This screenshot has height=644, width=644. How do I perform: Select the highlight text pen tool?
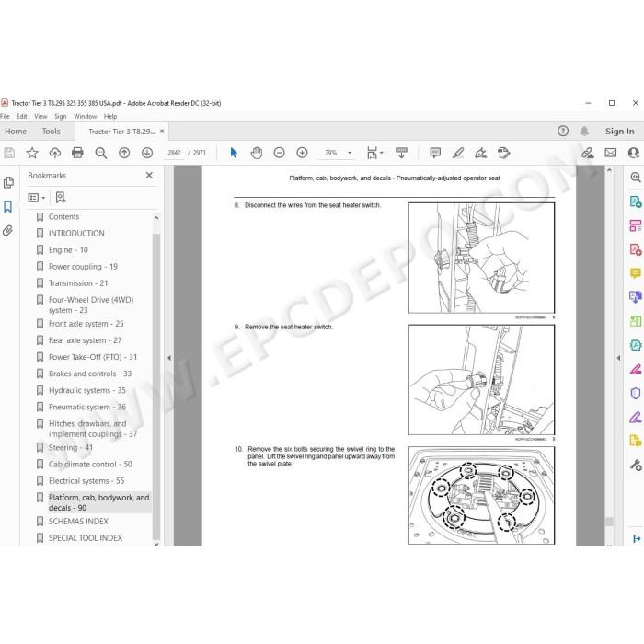click(x=458, y=154)
